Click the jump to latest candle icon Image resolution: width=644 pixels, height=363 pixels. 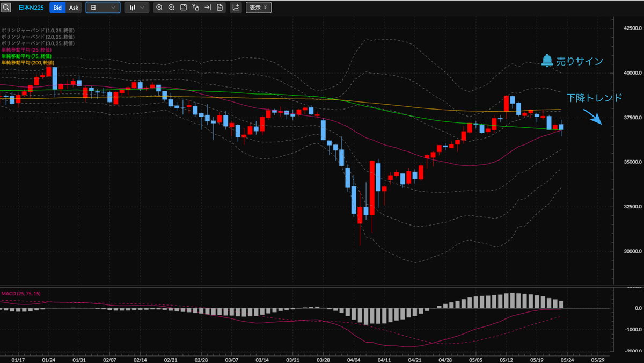[x=208, y=8]
